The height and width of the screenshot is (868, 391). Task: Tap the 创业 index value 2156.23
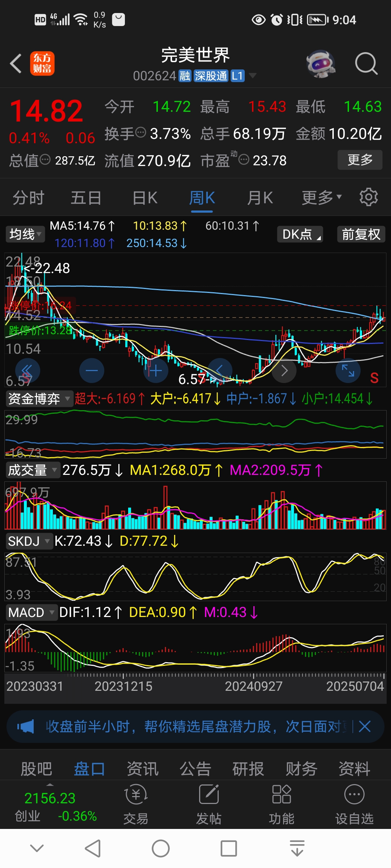click(x=50, y=798)
